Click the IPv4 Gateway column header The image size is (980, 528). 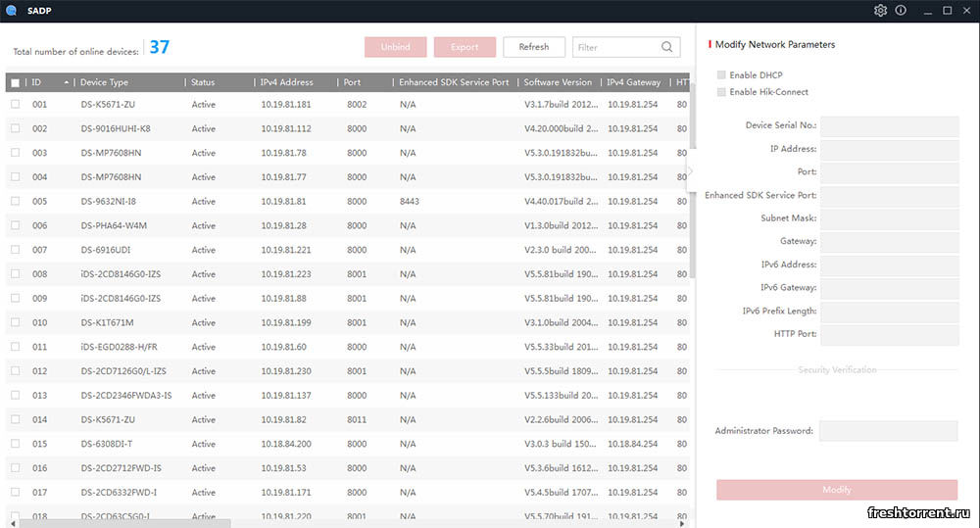pos(633,82)
